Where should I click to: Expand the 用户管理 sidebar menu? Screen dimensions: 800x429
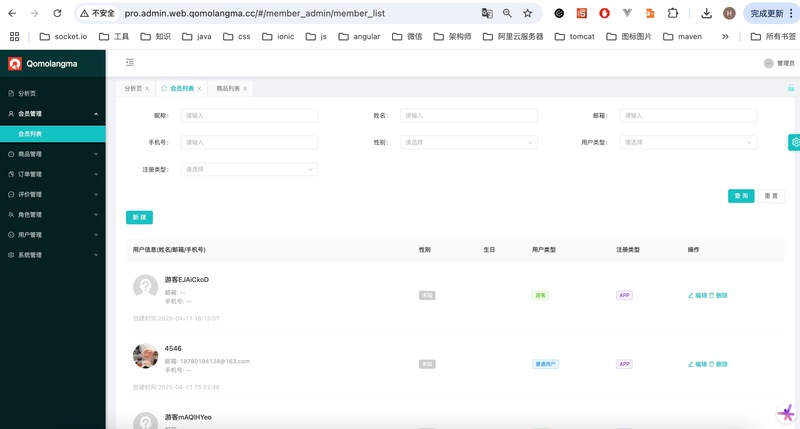pyautogui.click(x=96, y=235)
